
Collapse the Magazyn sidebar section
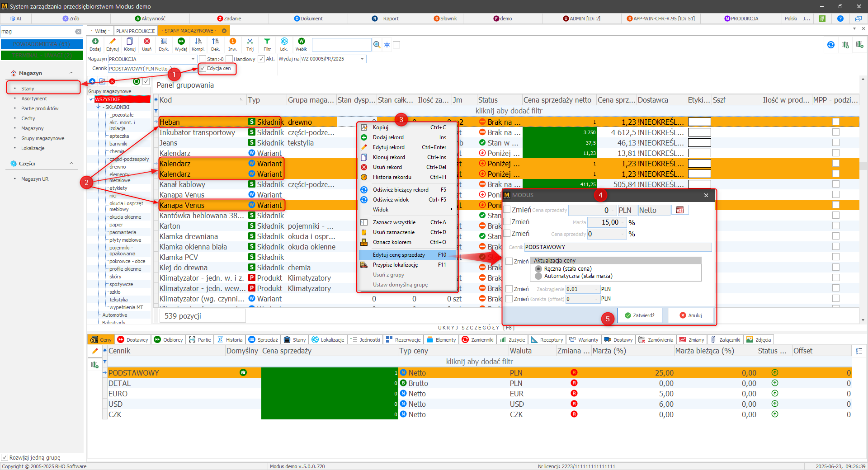pos(71,73)
